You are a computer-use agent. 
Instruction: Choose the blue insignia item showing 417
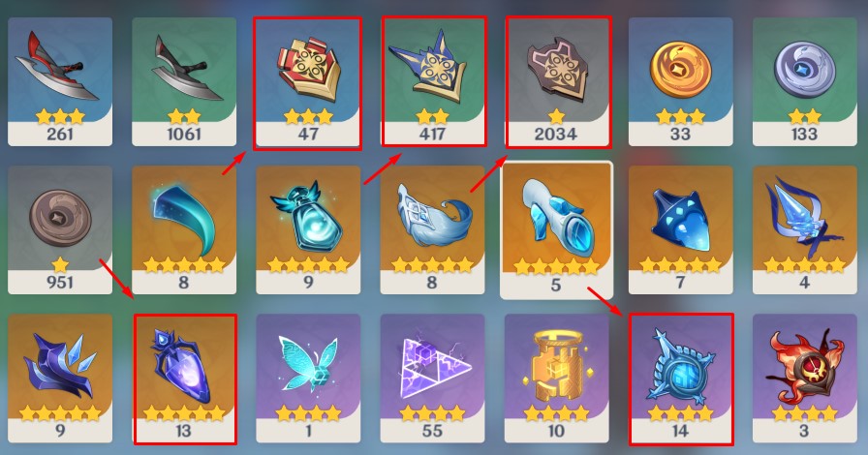click(x=432, y=82)
